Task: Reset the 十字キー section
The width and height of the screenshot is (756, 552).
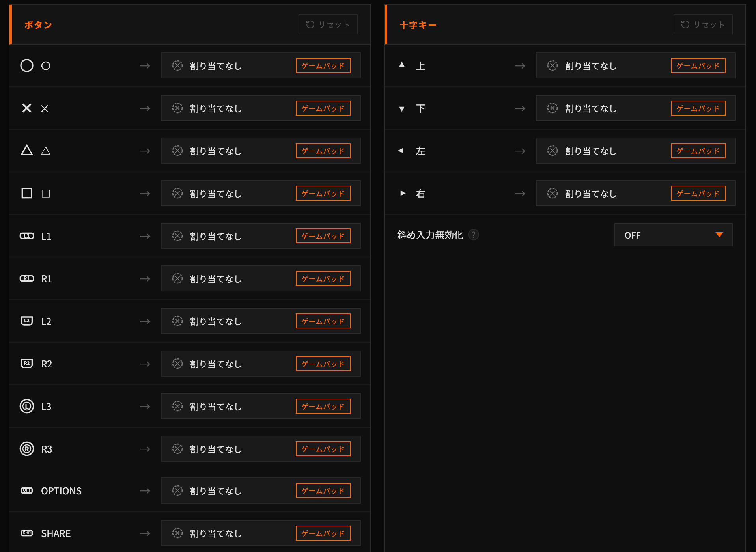Action: pyautogui.click(x=703, y=24)
